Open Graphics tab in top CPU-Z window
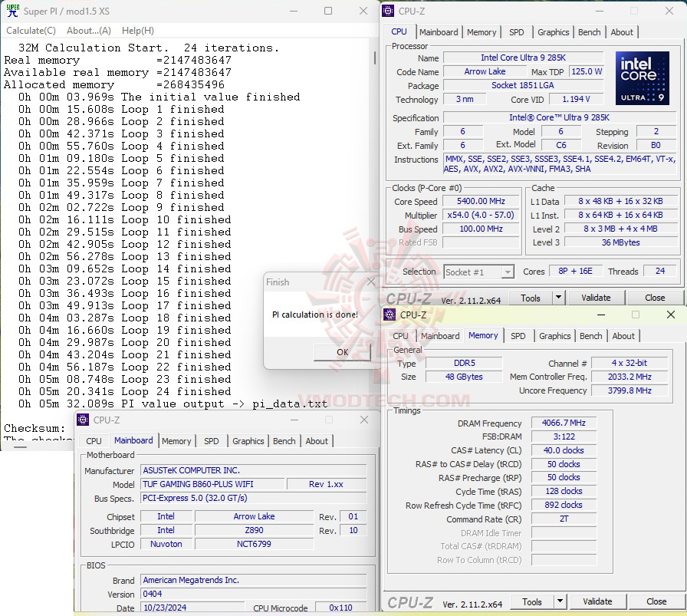687x616 pixels. (x=553, y=32)
